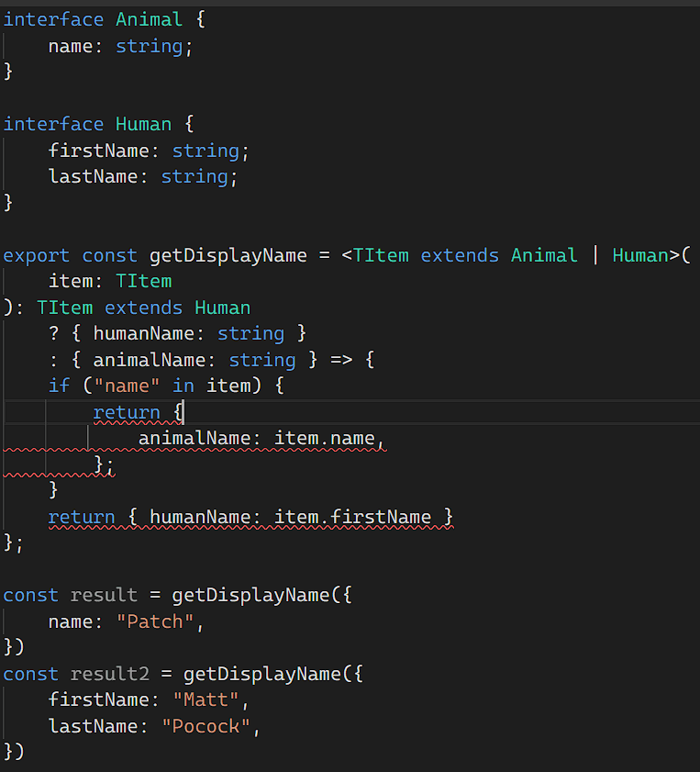Click TItem in the generic extends clause
Viewport: 700px width, 772px height.
click(381, 255)
